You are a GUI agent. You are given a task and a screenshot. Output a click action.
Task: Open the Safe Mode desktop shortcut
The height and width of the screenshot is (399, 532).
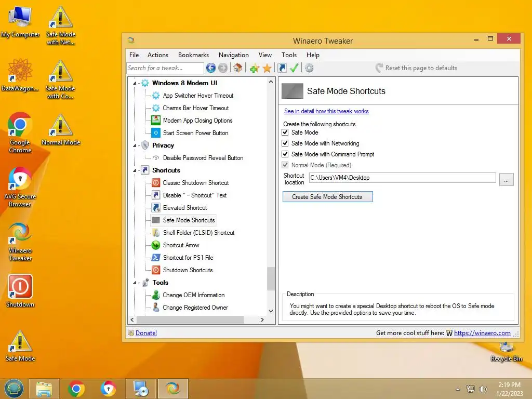(20, 346)
